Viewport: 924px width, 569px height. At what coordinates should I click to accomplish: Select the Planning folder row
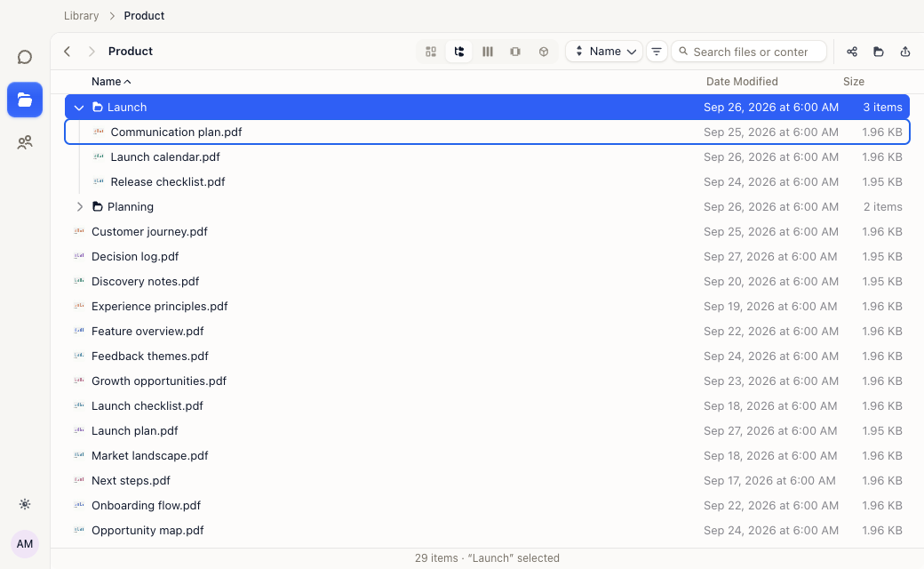pyautogui.click(x=488, y=207)
